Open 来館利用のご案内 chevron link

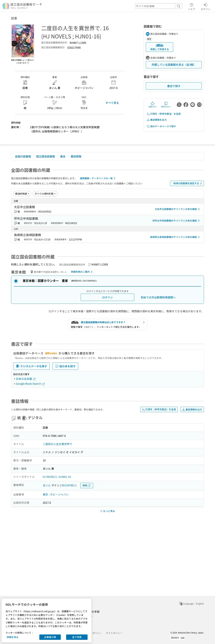82,272
